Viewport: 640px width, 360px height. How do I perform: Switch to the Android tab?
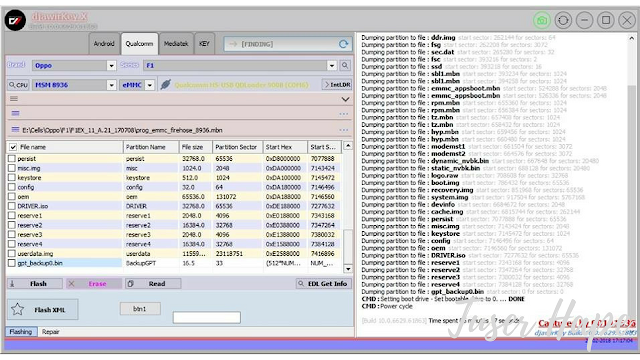click(x=104, y=44)
